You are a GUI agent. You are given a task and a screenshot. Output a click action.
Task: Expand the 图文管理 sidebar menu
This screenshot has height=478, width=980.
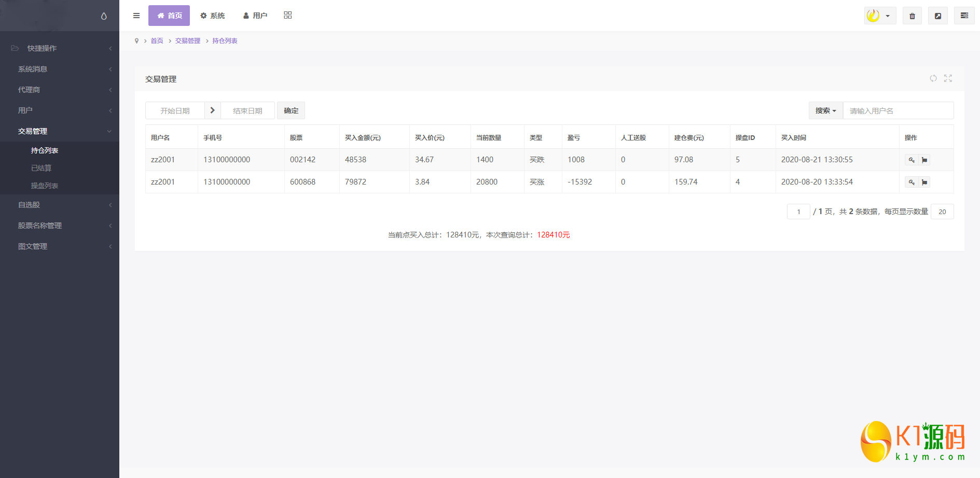pyautogui.click(x=60, y=246)
